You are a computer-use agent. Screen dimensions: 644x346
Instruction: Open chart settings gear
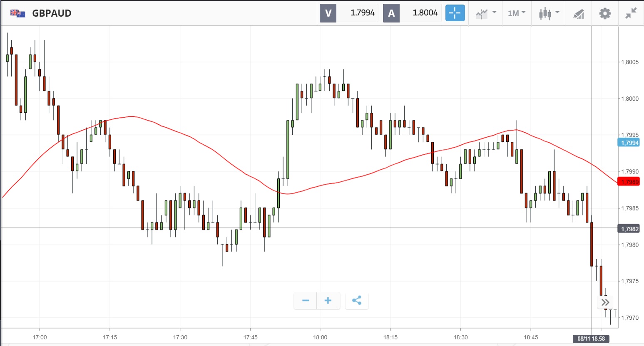[605, 13]
